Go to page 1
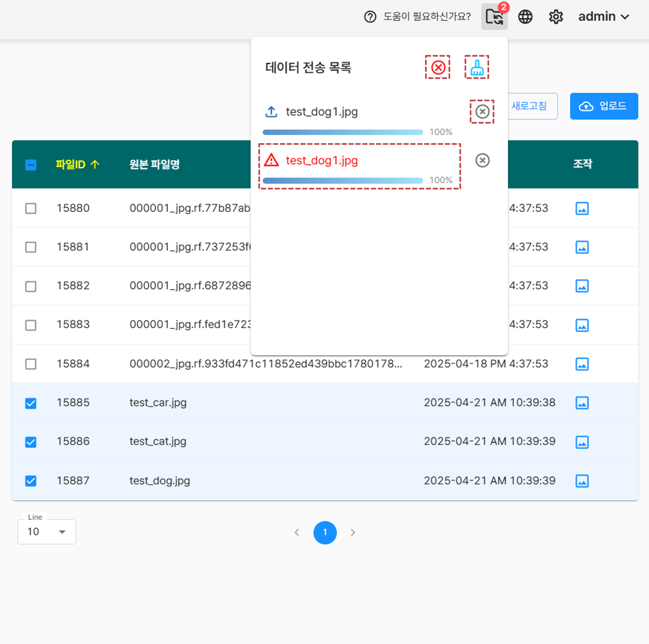This screenshot has height=644, width=649. tap(325, 533)
